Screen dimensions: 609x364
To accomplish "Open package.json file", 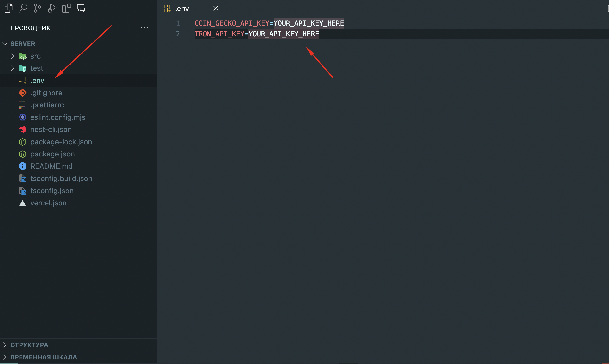I will [x=78, y=154].
